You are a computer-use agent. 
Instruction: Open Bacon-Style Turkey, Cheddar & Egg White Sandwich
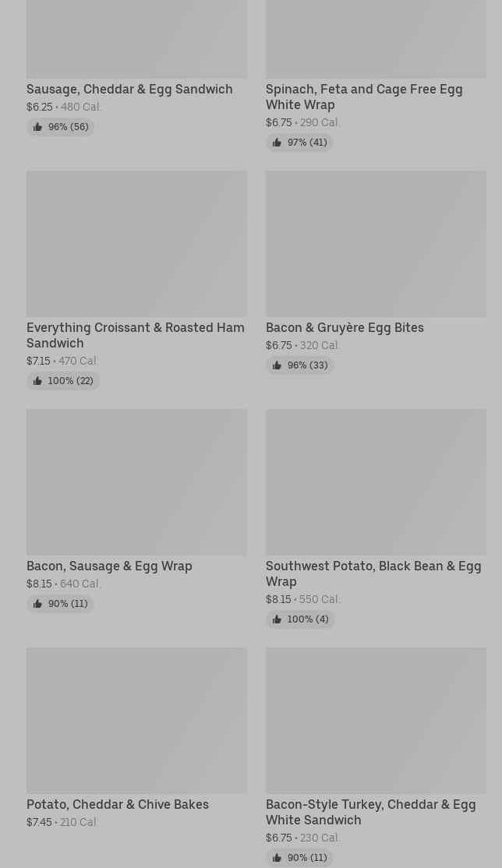click(370, 812)
